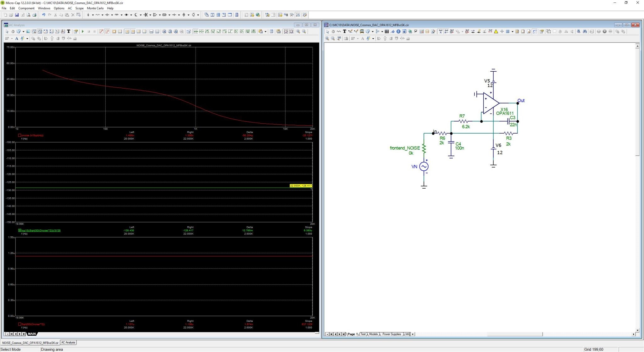The width and height of the screenshot is (644, 352).
Task: Click the schematic horizontal scrollbar thumb
Action: pos(515,334)
